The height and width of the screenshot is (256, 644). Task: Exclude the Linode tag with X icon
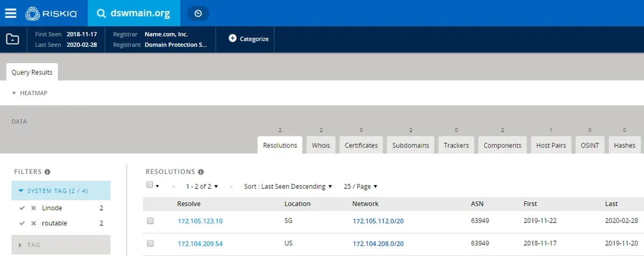coord(33,208)
